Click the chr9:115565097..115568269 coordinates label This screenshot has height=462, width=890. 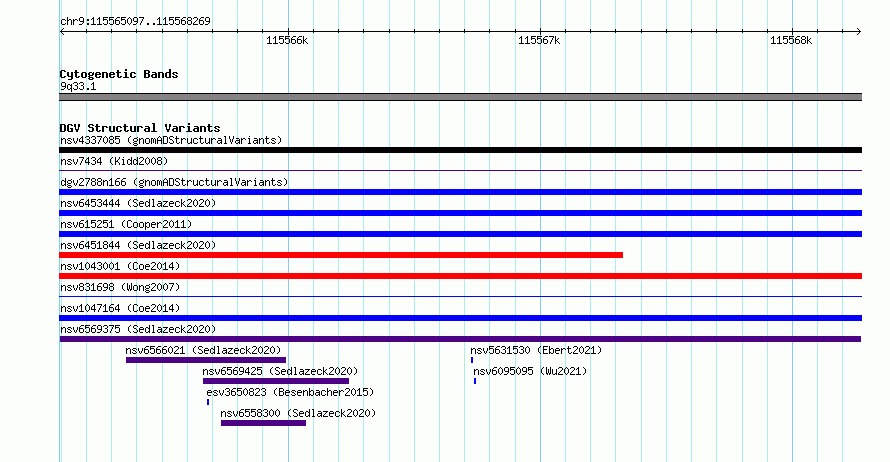tap(135, 21)
